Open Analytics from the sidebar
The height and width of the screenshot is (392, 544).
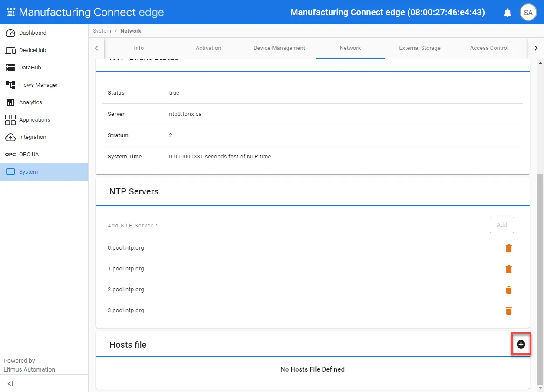tap(44, 102)
